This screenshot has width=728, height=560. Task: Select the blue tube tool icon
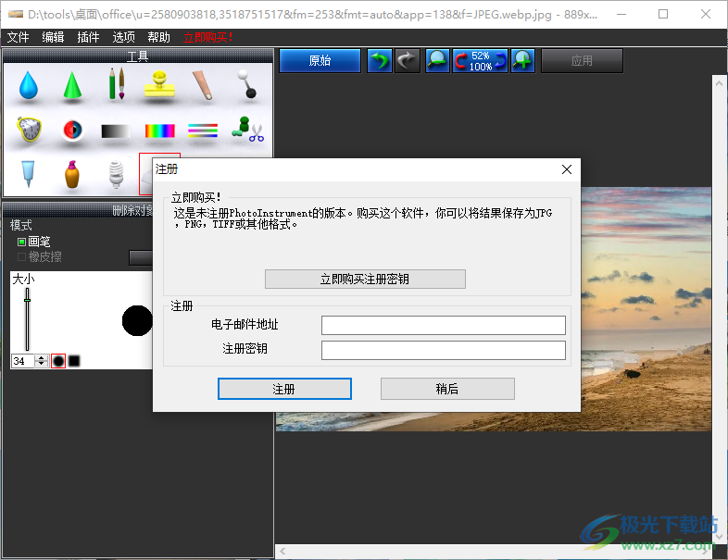[28, 173]
